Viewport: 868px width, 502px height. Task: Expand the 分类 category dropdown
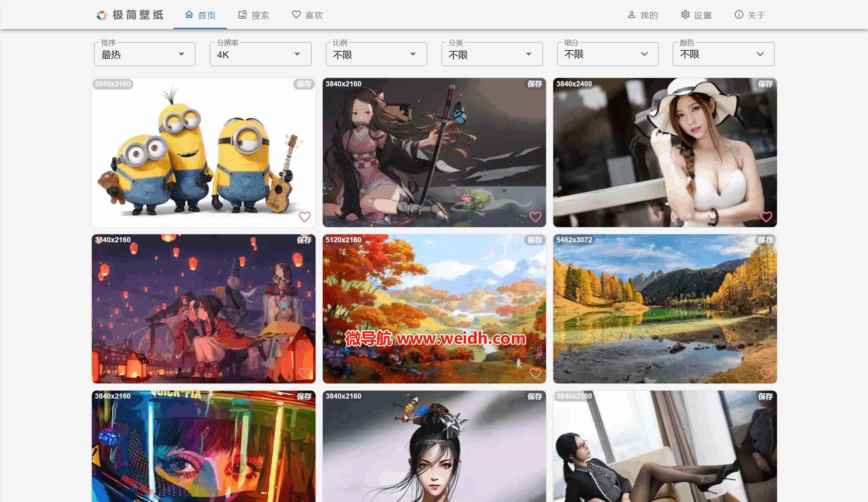tap(492, 54)
